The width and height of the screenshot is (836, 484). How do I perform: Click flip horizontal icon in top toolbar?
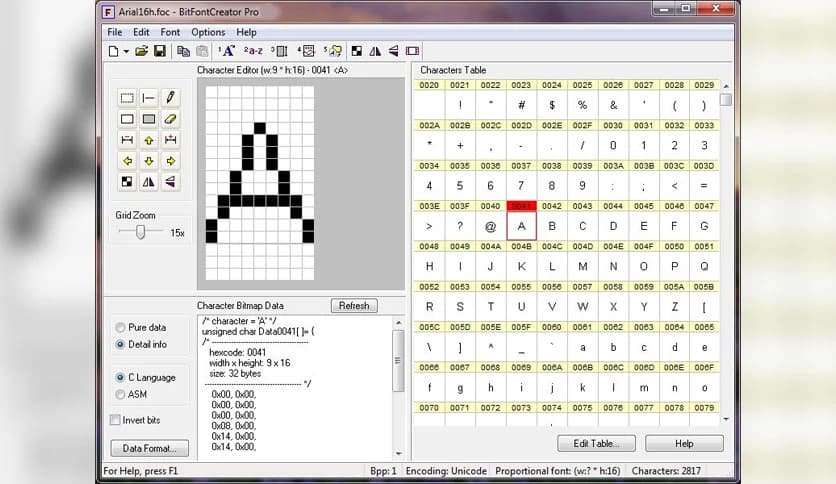[375, 51]
